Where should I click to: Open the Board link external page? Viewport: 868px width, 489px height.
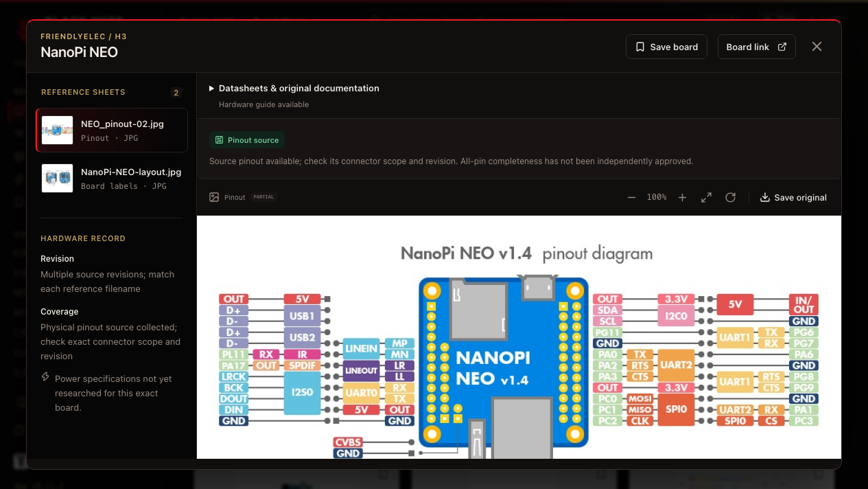point(756,47)
